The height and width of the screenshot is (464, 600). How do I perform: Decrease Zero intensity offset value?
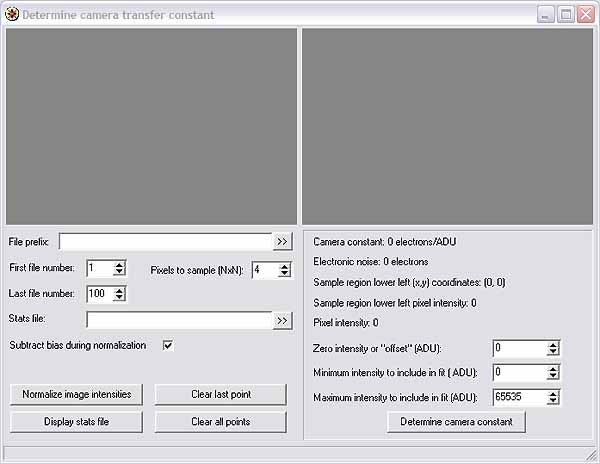(x=553, y=352)
